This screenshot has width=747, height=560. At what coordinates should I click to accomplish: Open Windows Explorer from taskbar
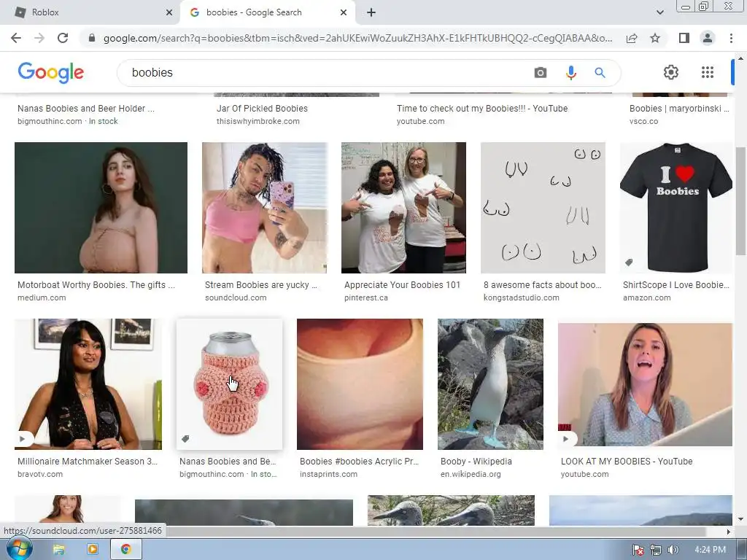pyautogui.click(x=58, y=550)
